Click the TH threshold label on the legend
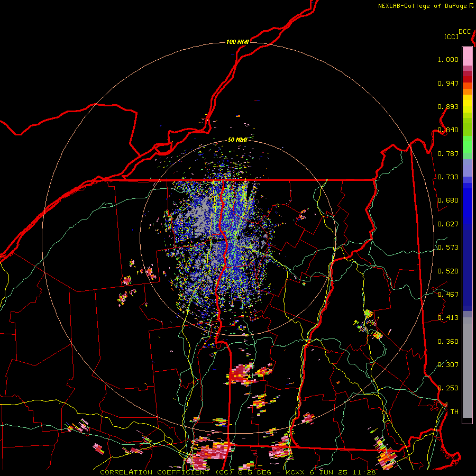 (x=454, y=412)
